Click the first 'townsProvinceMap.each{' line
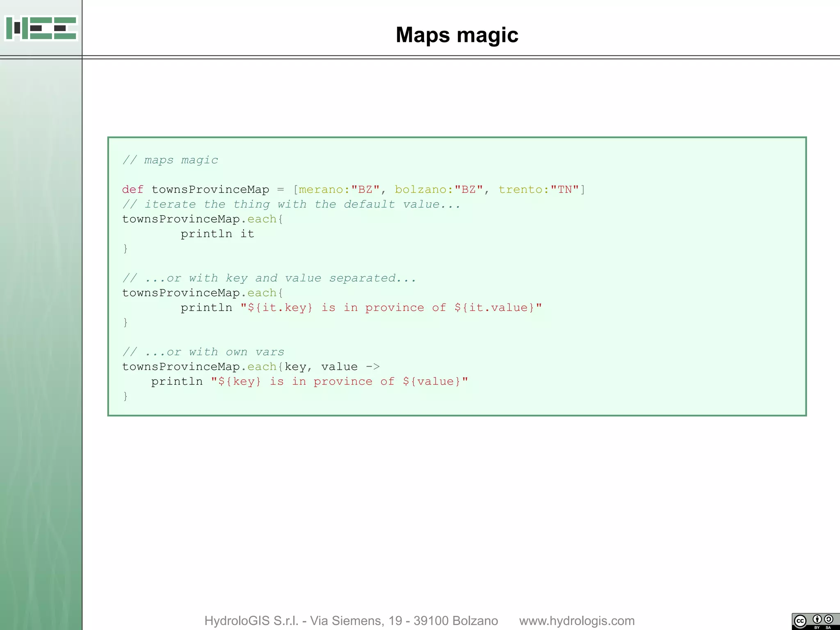The width and height of the screenshot is (840, 630). tap(203, 219)
